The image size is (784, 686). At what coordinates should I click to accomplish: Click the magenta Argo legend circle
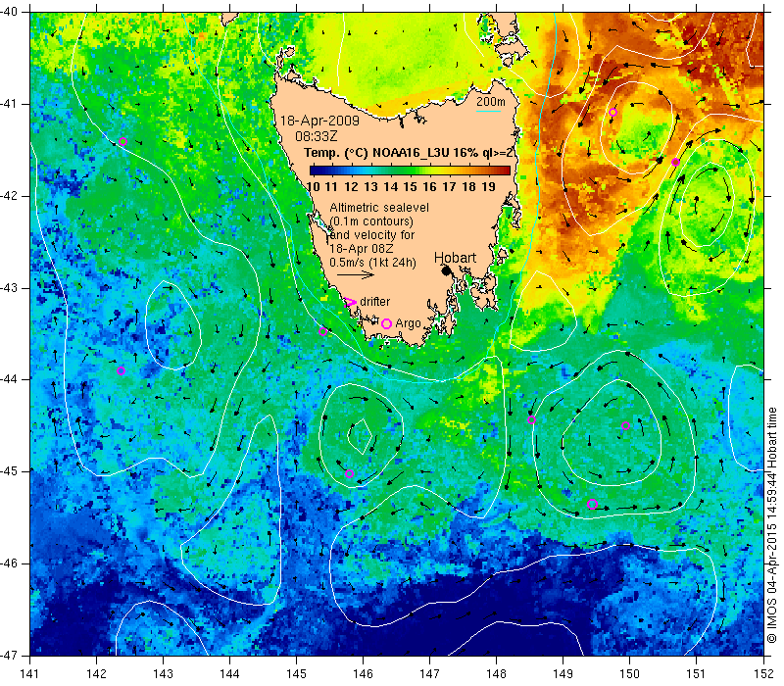pyautogui.click(x=386, y=323)
